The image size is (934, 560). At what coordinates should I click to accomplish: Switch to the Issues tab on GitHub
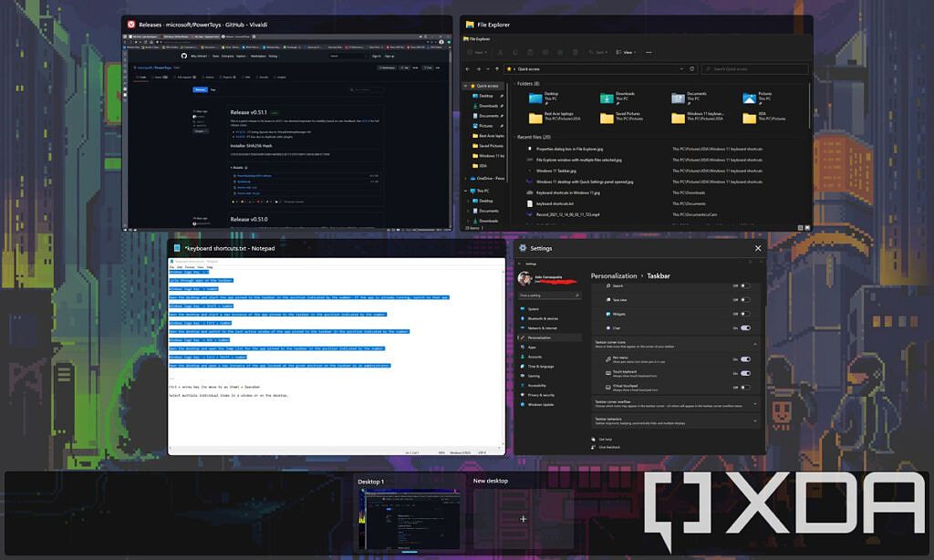tap(158, 78)
